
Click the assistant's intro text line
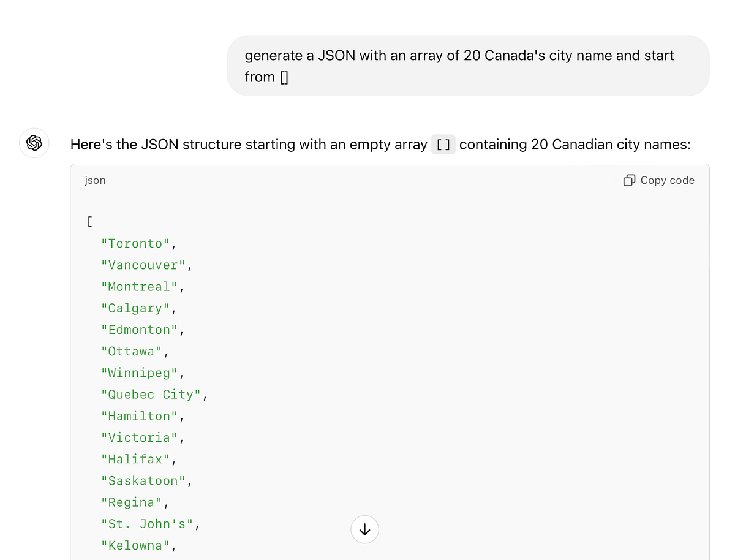click(x=245, y=144)
